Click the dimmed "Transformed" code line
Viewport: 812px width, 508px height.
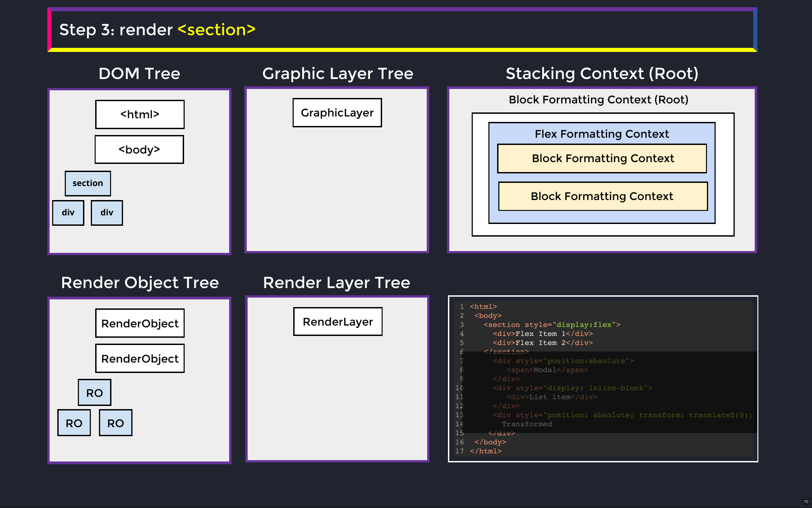(527, 424)
